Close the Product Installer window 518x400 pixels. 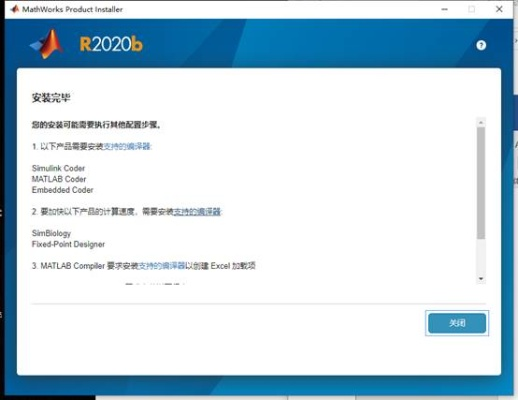pyautogui.click(x=499, y=9)
